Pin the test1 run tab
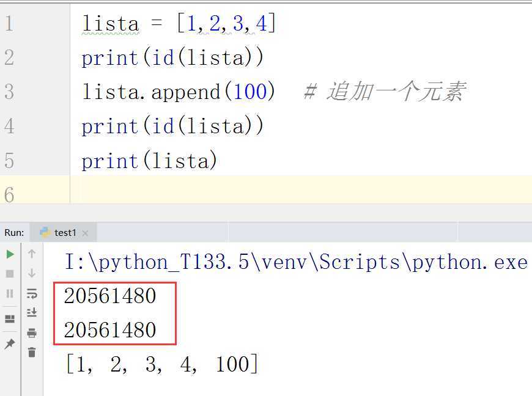532x396 pixels. pos(10,344)
